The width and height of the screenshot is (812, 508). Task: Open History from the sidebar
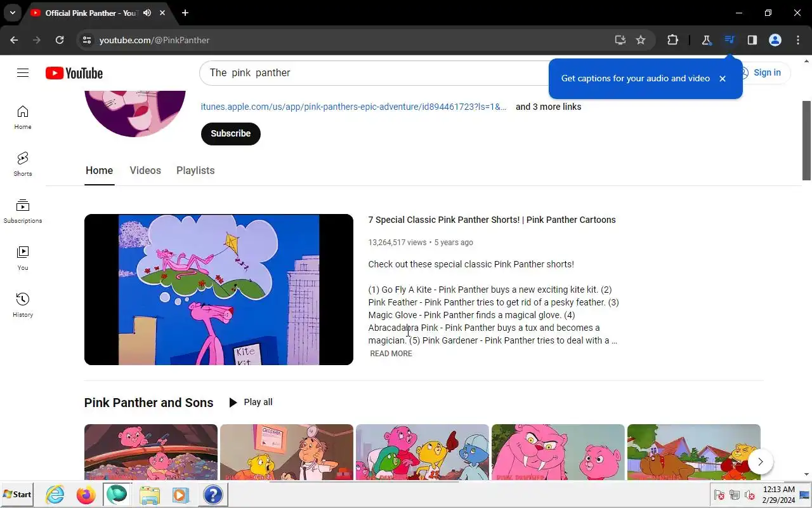coord(23,305)
